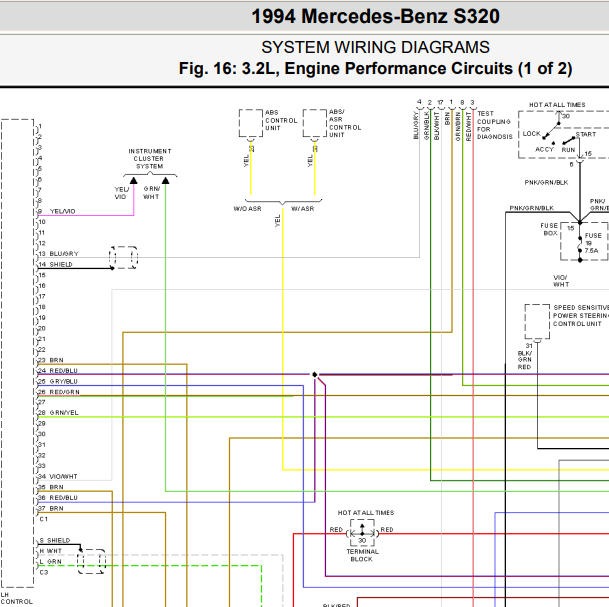The image size is (609, 607).
Task: Click connector label "C1"
Action: pyautogui.click(x=44, y=519)
